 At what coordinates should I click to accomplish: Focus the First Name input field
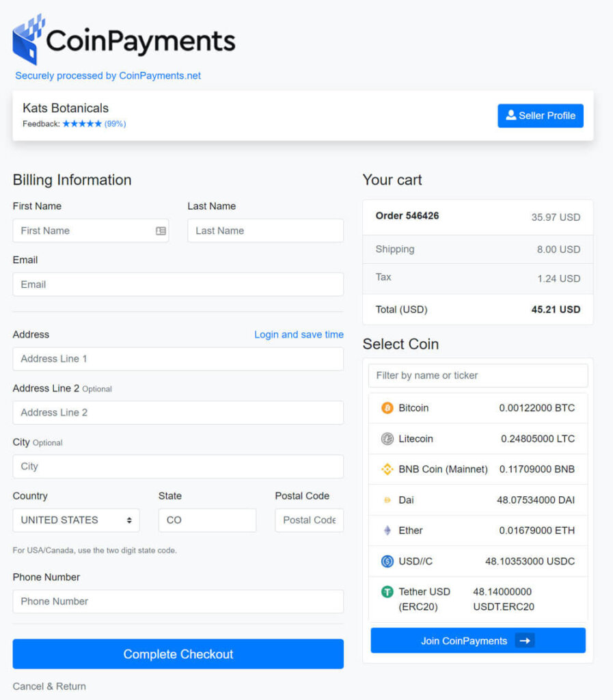(x=91, y=231)
